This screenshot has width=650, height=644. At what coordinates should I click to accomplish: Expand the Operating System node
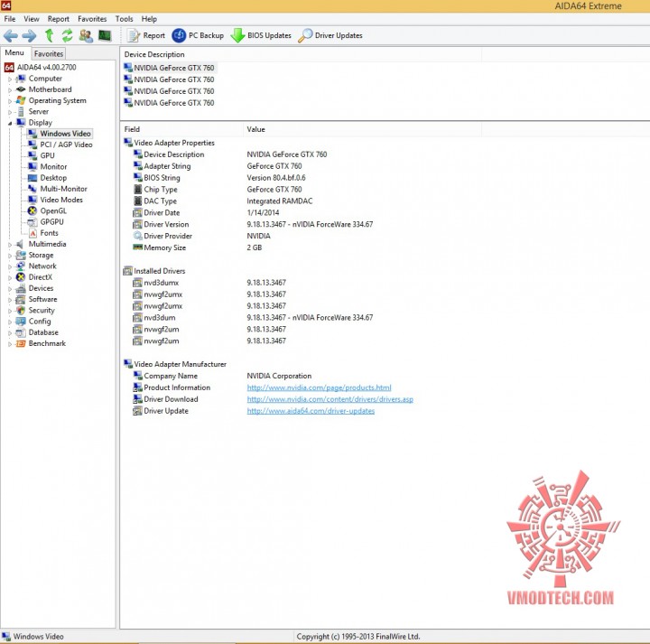10,101
